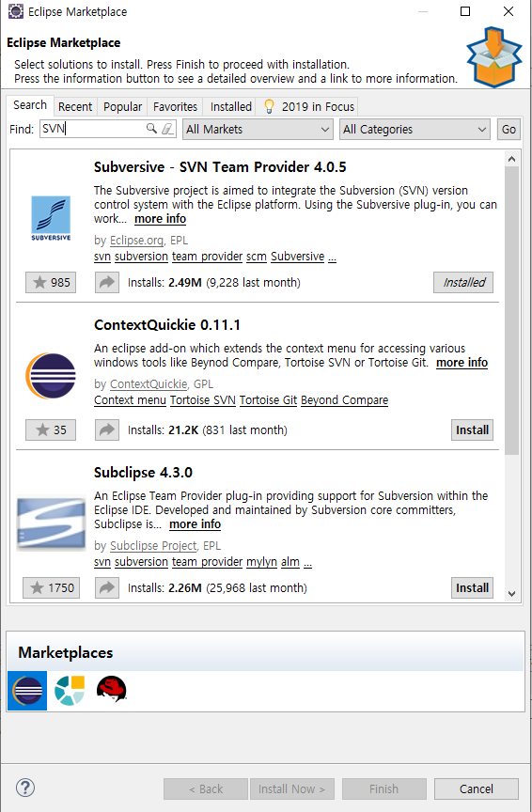Click the results list scroll down arrow
Viewport: 532px width, 812px height.
512,594
